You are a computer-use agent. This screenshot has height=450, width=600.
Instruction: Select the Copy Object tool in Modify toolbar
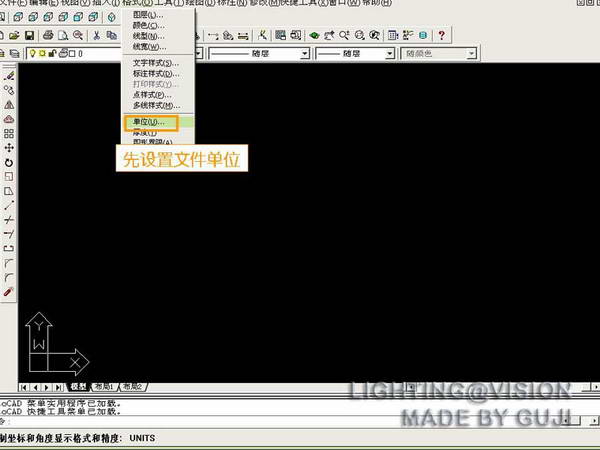click(9, 90)
